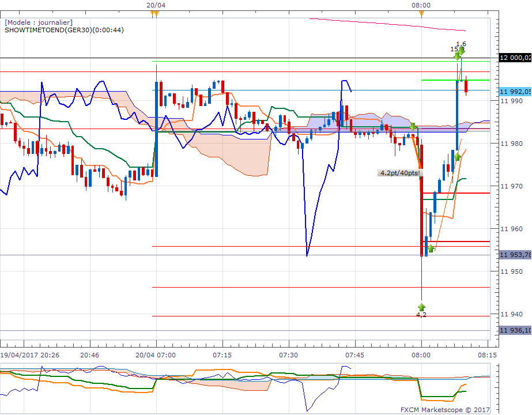The width and height of the screenshot is (532, 415).
Task: Select the 07:30 time axis label
Action: click(x=288, y=356)
